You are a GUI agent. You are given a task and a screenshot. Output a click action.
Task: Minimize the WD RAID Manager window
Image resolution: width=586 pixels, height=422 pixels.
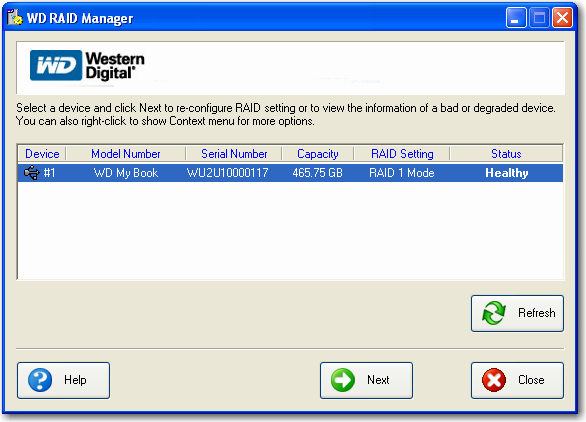click(516, 18)
